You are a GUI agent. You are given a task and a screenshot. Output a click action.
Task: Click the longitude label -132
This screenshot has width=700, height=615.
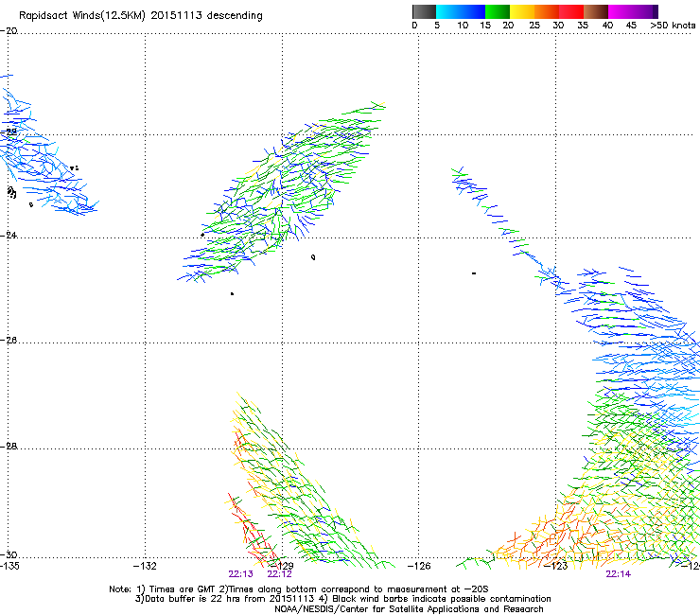click(145, 566)
